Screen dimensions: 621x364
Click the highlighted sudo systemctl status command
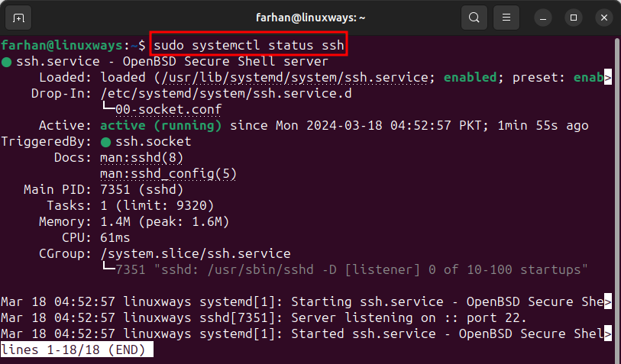(x=249, y=45)
